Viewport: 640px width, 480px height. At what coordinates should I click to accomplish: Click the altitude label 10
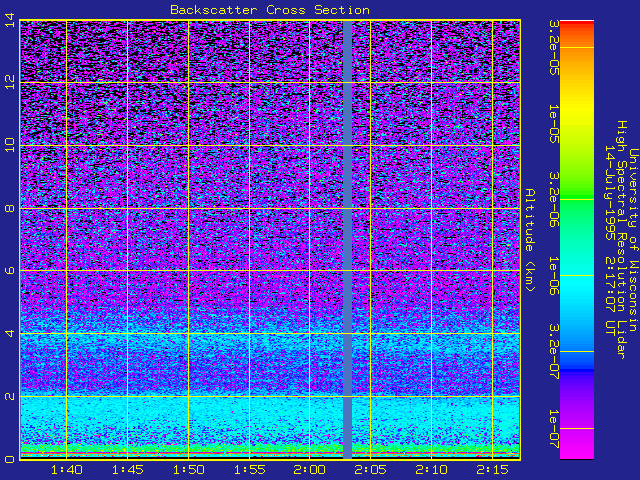pyautogui.click(x=10, y=145)
